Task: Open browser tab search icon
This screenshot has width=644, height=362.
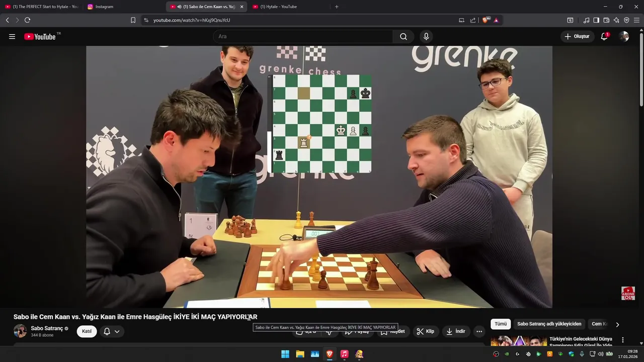Action: click(570, 20)
